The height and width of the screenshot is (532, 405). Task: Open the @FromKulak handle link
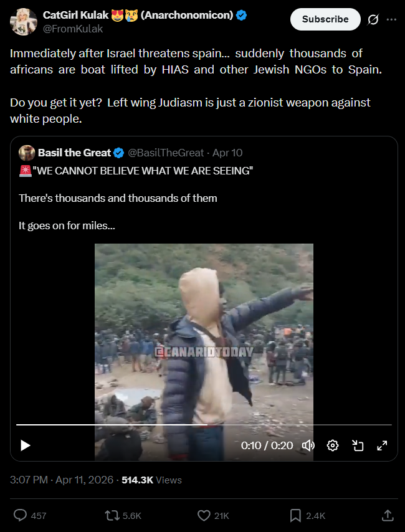click(x=64, y=28)
